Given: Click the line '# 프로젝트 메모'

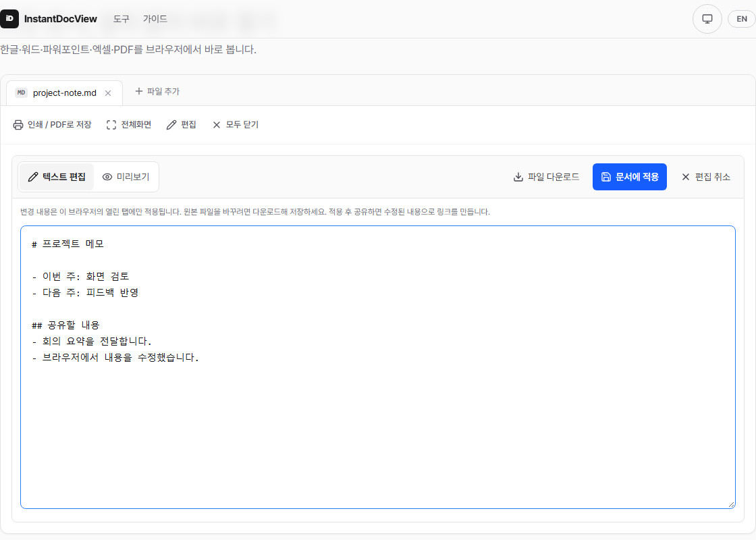Looking at the screenshot, I should click(67, 244).
